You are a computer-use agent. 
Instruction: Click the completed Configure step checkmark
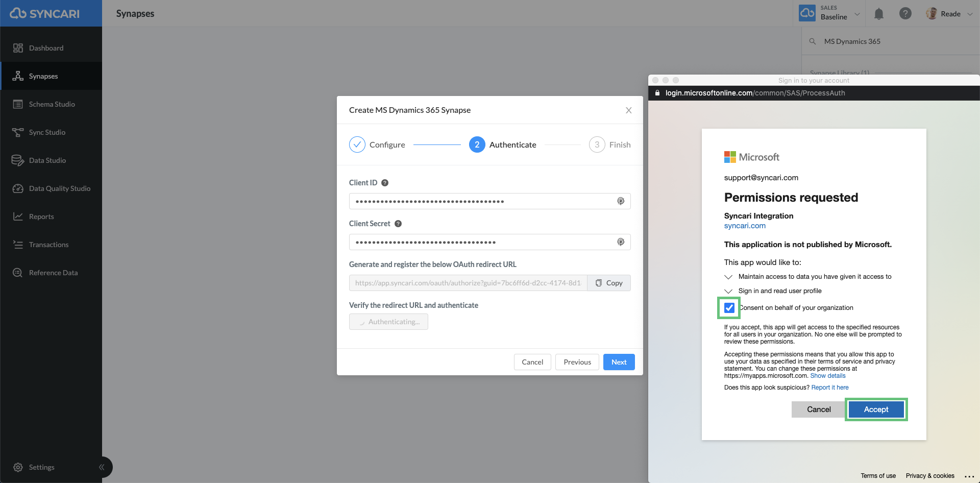pyautogui.click(x=357, y=144)
